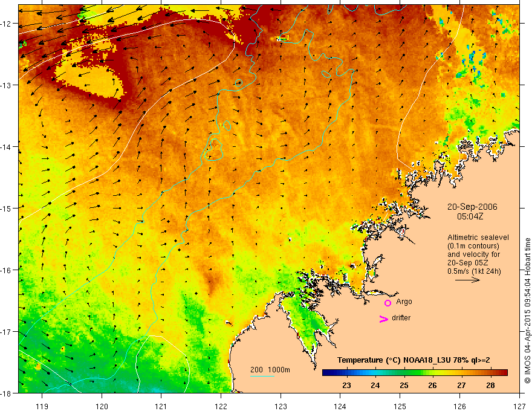Click the longitude axis label 127

click(519, 406)
